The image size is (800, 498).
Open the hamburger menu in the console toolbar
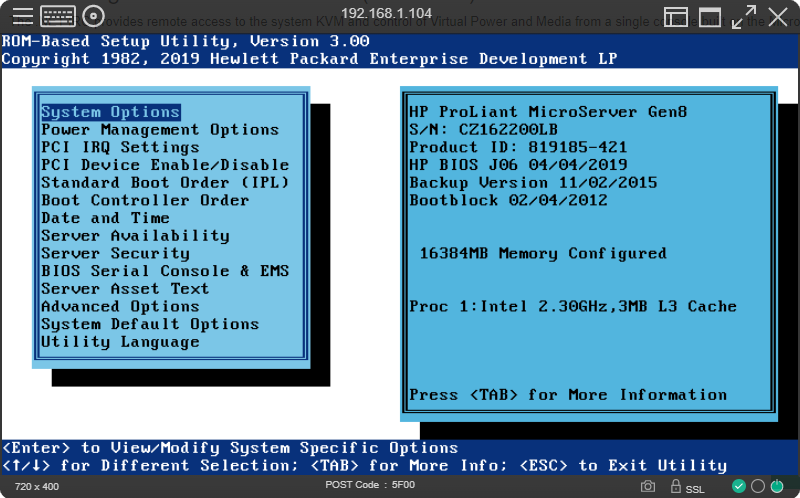[x=22, y=16]
